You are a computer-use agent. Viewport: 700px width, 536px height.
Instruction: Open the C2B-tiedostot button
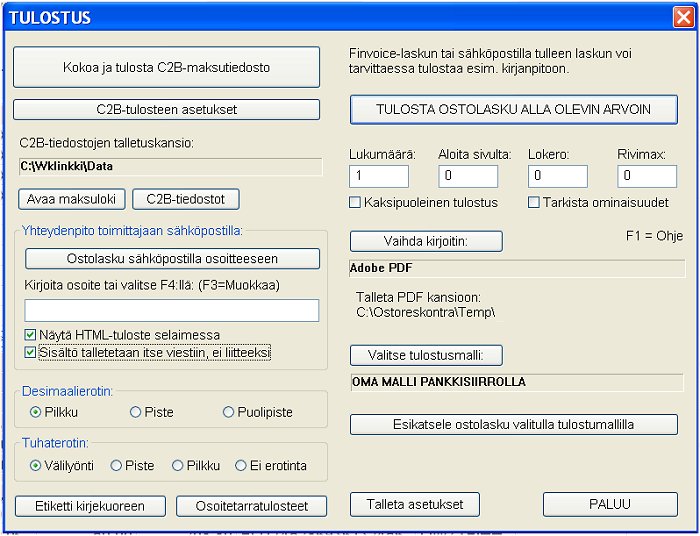[186, 199]
